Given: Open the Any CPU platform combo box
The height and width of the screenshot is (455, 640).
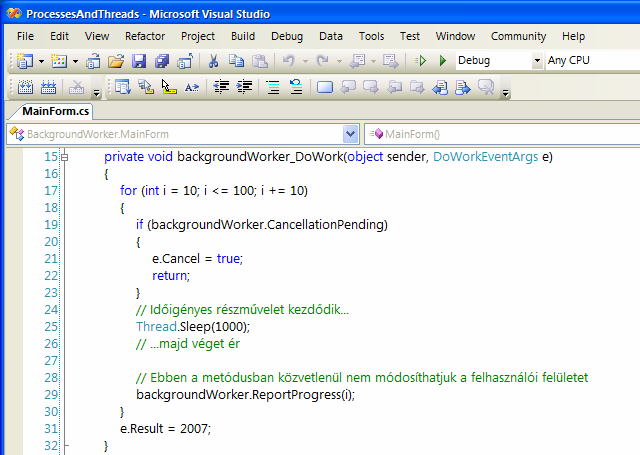Looking at the screenshot, I should pyautogui.click(x=593, y=60).
